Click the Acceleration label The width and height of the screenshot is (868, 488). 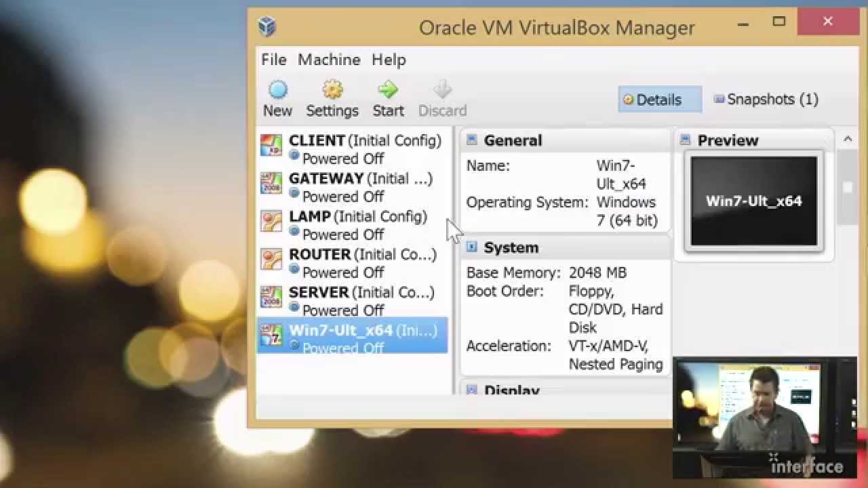pos(509,346)
